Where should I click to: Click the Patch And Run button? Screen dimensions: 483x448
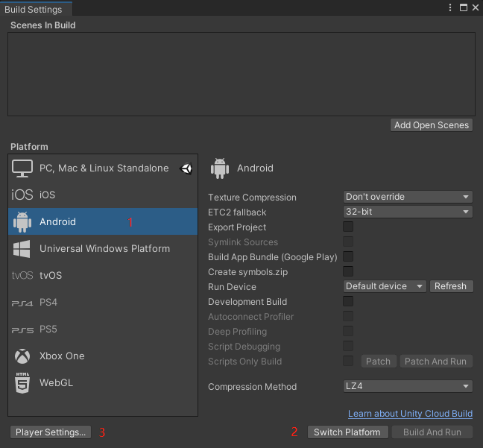click(436, 361)
